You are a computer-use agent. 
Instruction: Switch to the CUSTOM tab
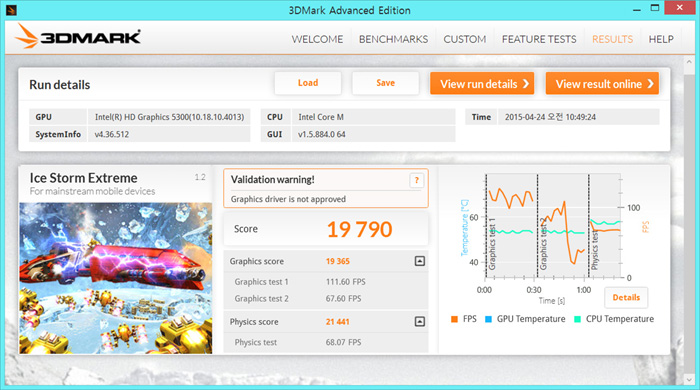pos(465,39)
